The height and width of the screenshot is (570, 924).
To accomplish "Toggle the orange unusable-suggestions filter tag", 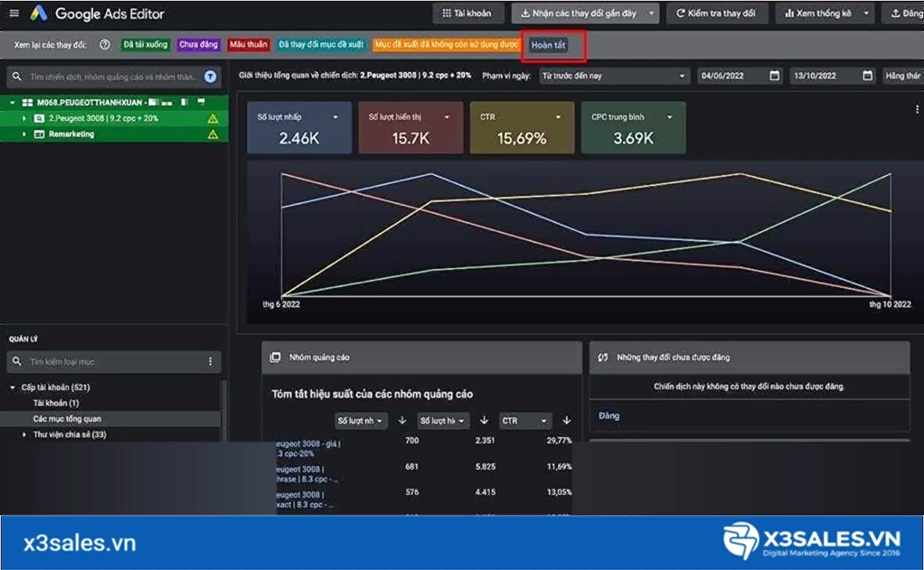I will click(x=446, y=45).
